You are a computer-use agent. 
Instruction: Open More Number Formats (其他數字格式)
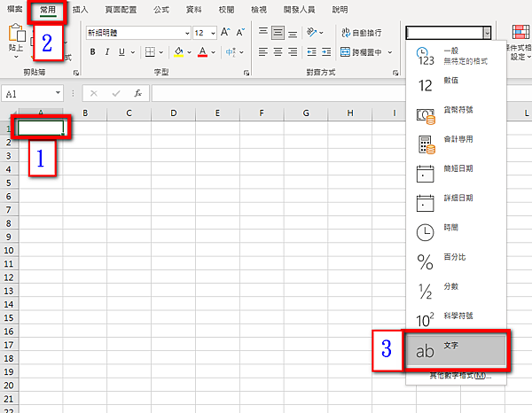coord(460,376)
